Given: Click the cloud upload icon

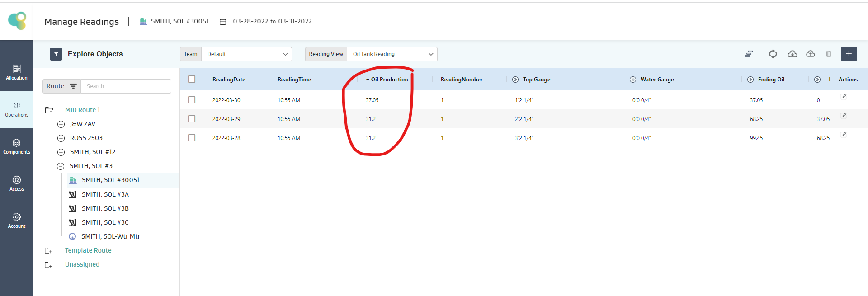Looking at the screenshot, I should (x=811, y=54).
